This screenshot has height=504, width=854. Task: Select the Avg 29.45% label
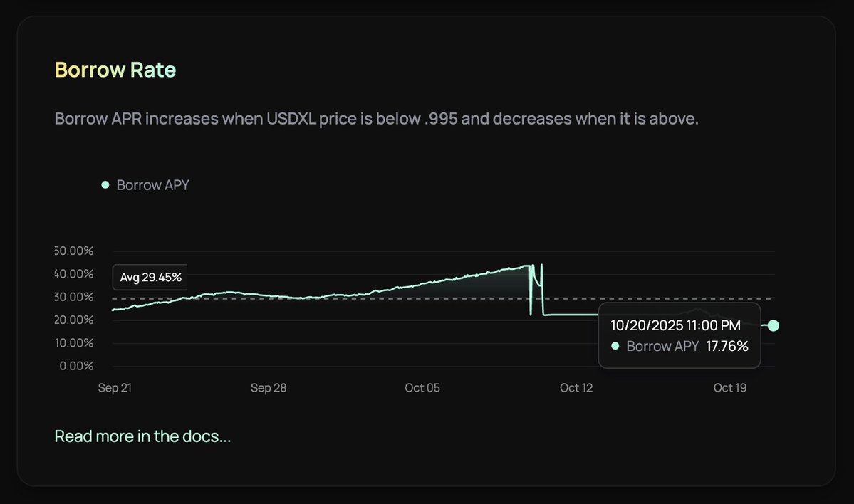[150, 277]
